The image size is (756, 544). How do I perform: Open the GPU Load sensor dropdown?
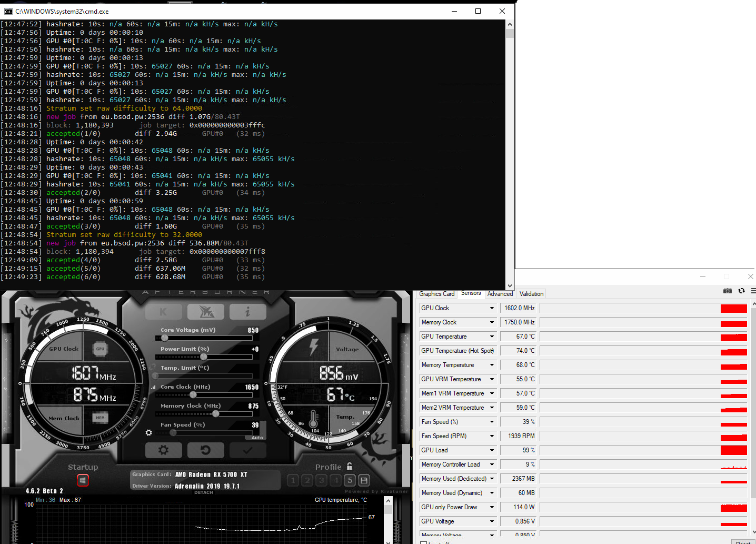[x=492, y=450]
